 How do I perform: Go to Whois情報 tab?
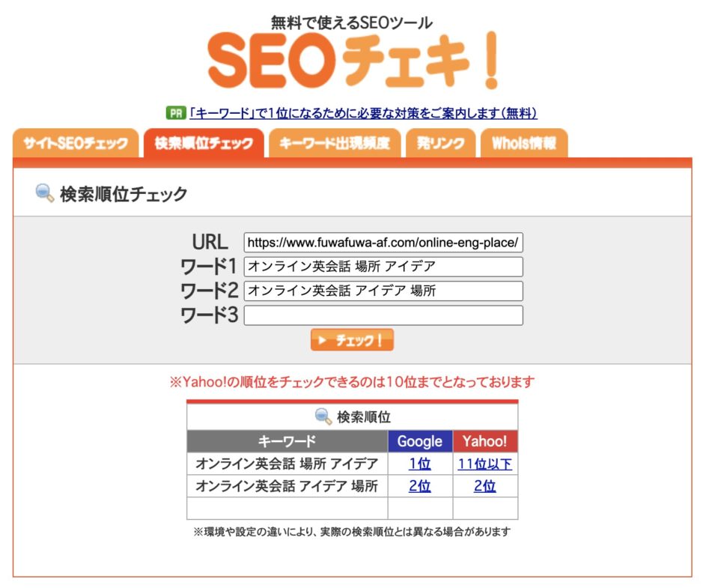[524, 143]
